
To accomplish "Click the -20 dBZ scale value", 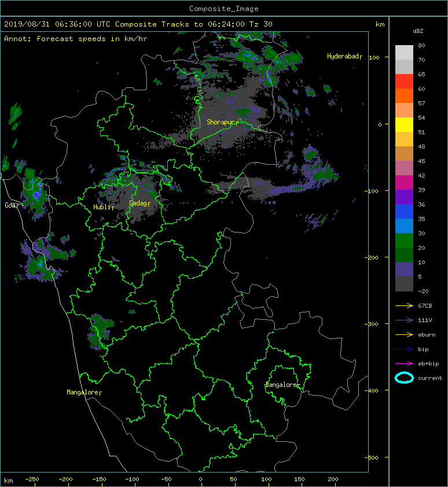I will click(x=423, y=292).
